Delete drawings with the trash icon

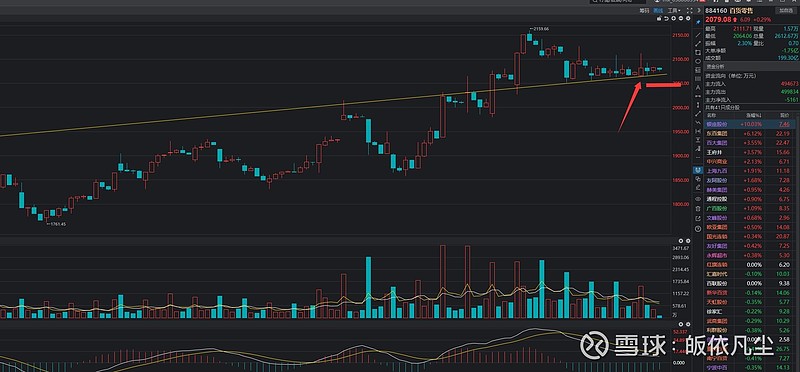tap(698, 209)
